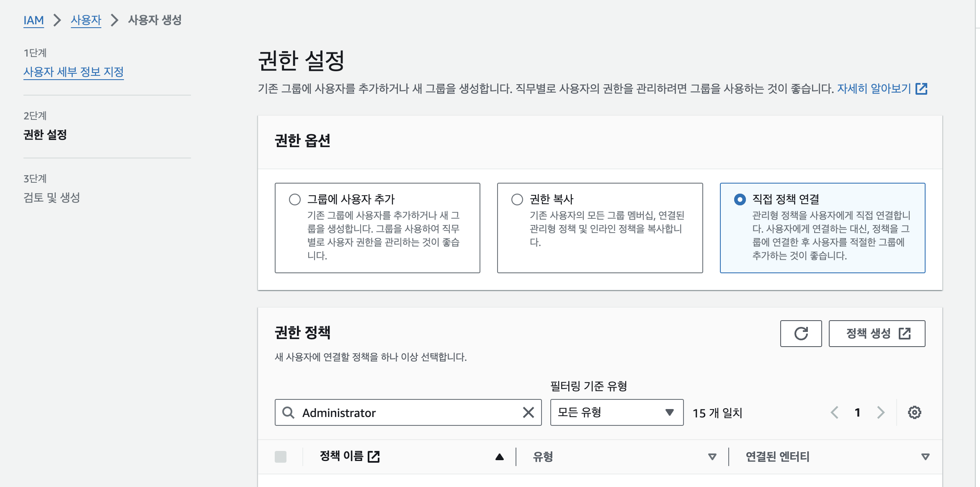Open table preferences gear icon
Viewport: 980px width, 487px height.
pyautogui.click(x=914, y=412)
